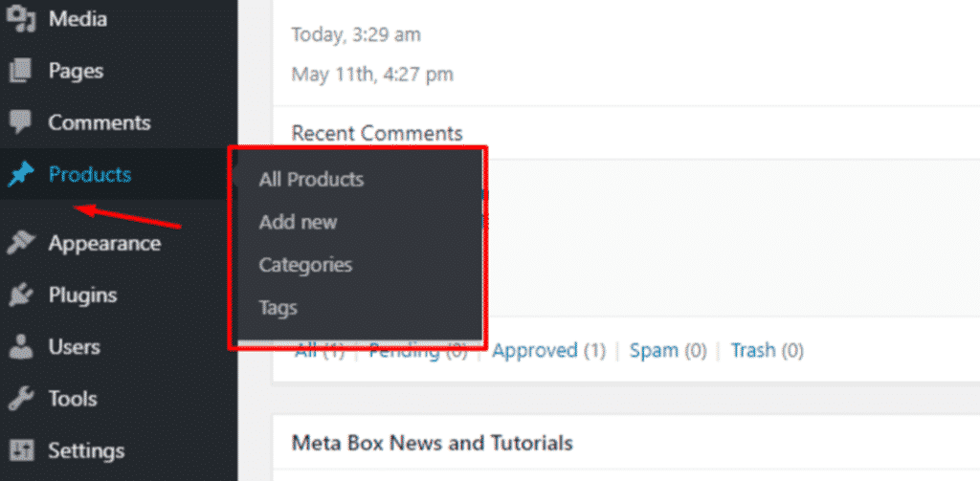Filter comments by Approved
The width and height of the screenshot is (980, 481).
[534, 350]
